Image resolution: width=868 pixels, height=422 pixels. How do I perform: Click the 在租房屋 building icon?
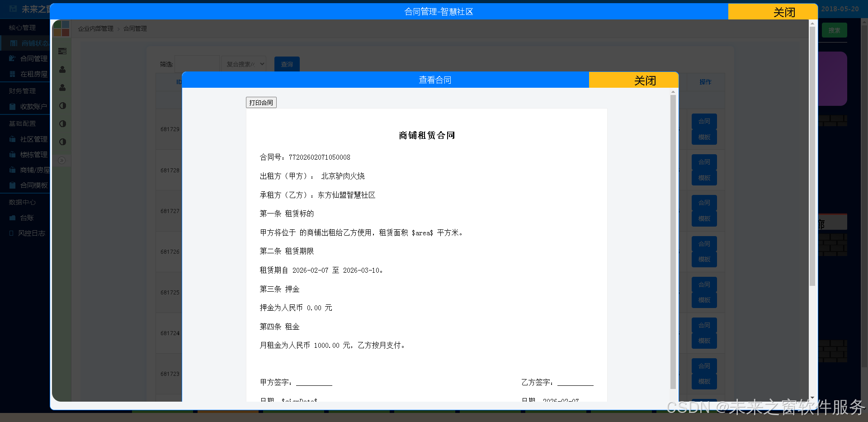click(x=12, y=74)
